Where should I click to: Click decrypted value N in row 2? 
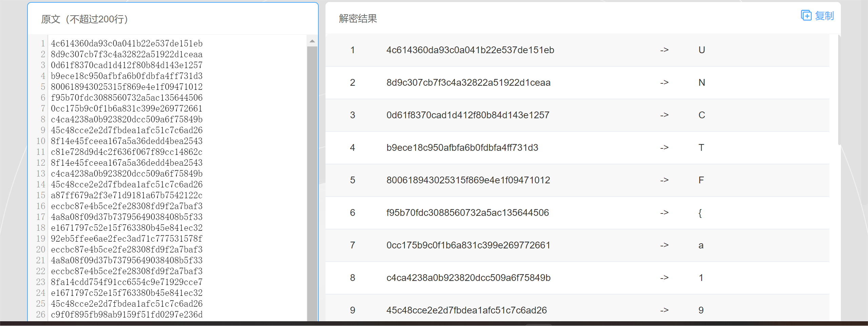[702, 83]
